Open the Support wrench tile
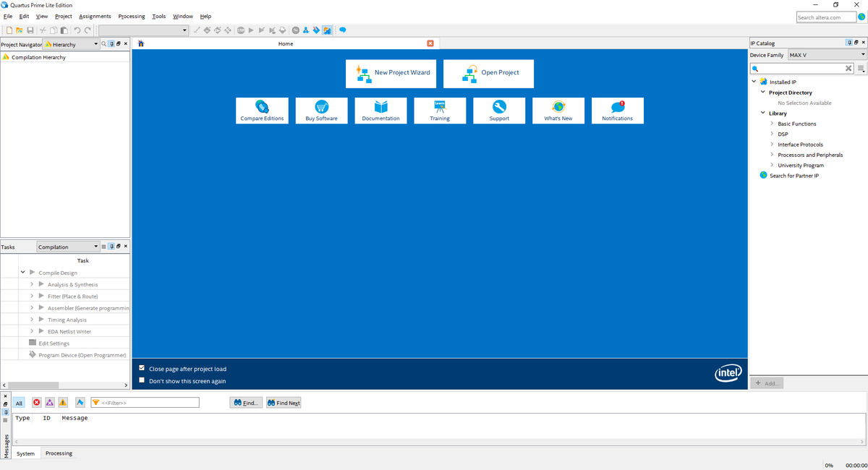 click(499, 111)
